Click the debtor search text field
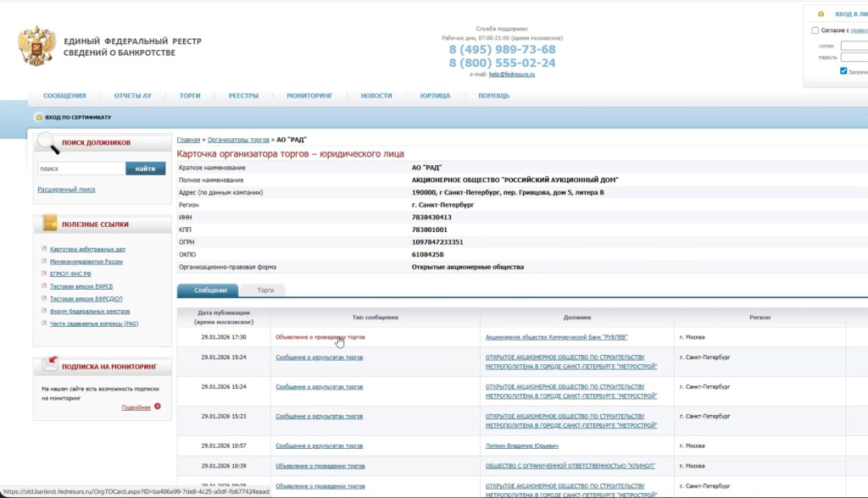The image size is (868, 498). 81,169
